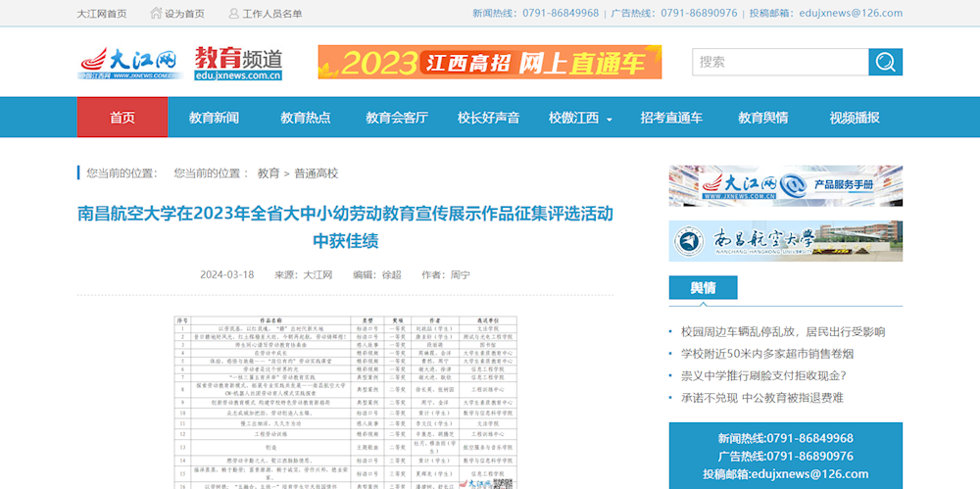Open 视频播报 menu item
980x489 pixels.
[x=855, y=118]
